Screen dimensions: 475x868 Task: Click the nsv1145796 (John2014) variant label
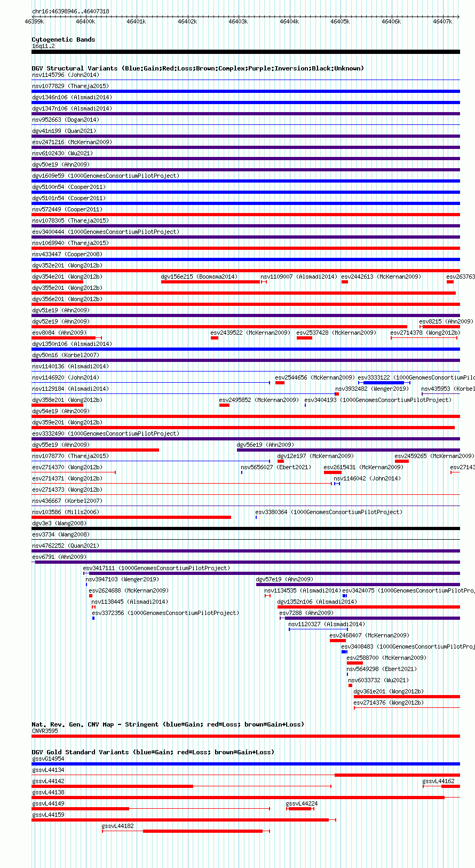coord(65,75)
